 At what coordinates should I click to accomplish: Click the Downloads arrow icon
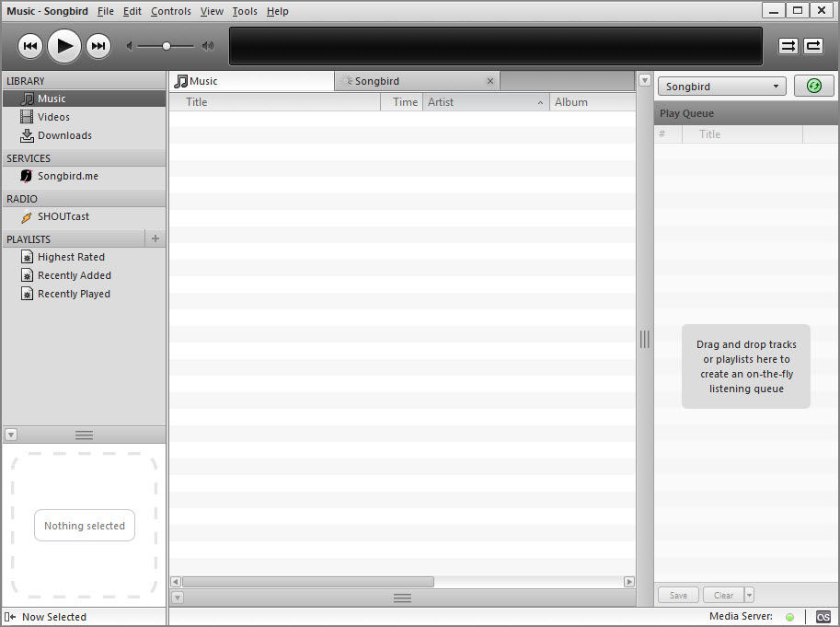click(27, 135)
